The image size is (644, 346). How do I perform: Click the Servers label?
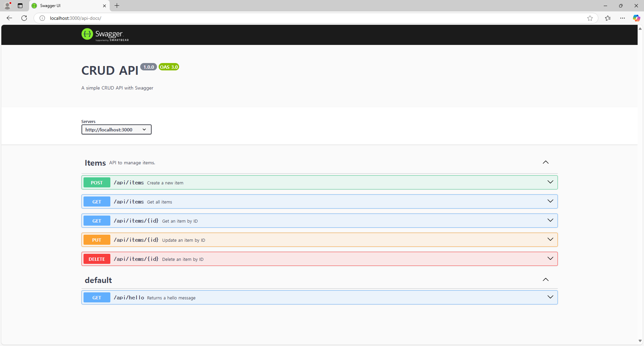[x=88, y=121]
